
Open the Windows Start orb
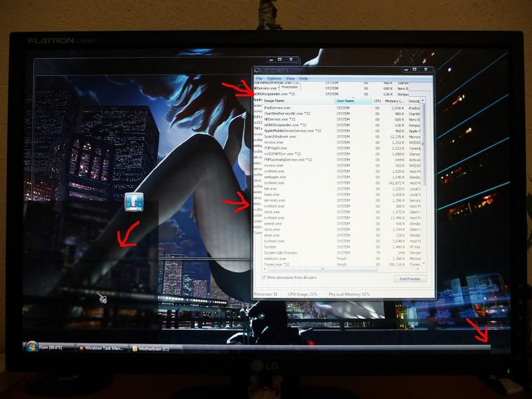point(31,347)
